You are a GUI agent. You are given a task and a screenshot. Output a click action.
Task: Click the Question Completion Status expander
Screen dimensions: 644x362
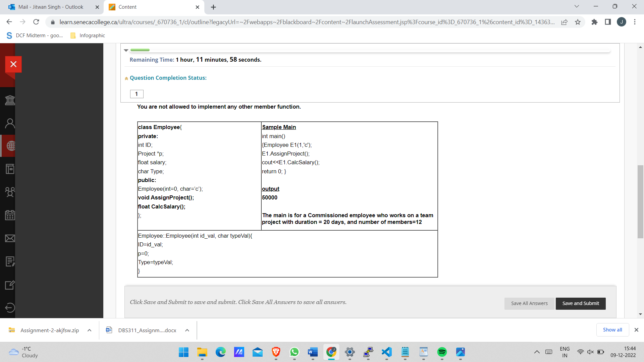click(x=126, y=78)
